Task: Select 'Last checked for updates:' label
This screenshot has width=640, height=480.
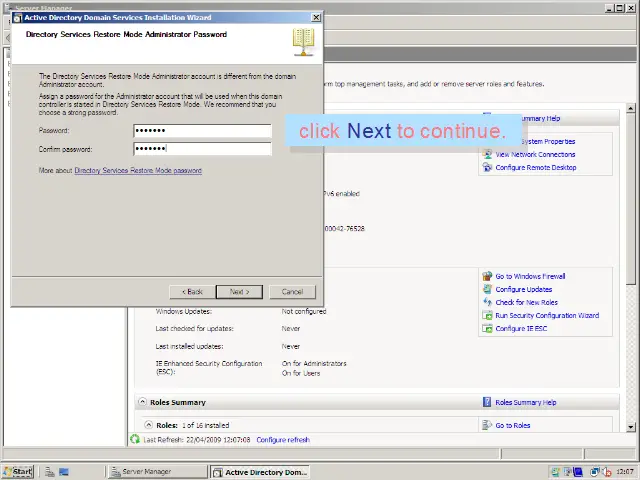Action: pos(194,329)
